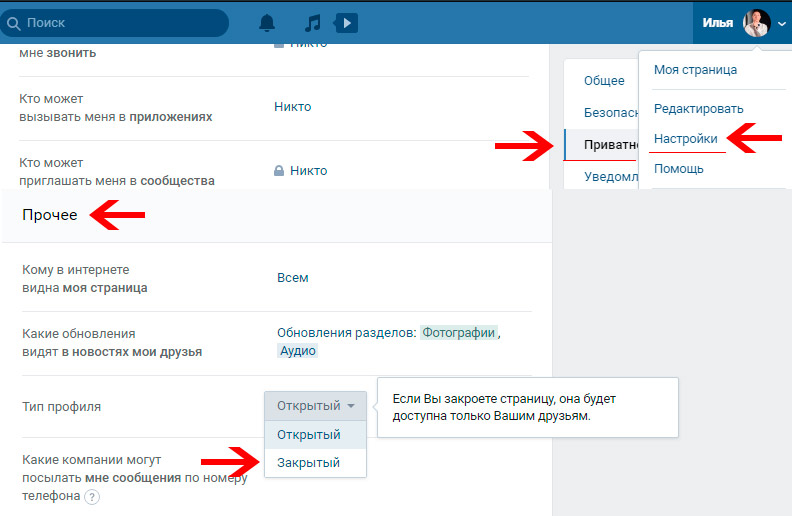Change Всем page visibility setting
The height and width of the screenshot is (516, 792).
292,278
